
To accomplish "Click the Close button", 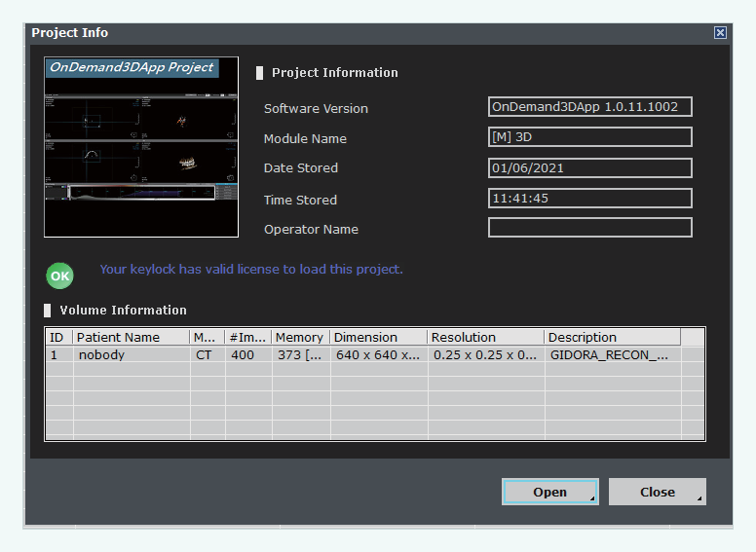I will point(658,492).
